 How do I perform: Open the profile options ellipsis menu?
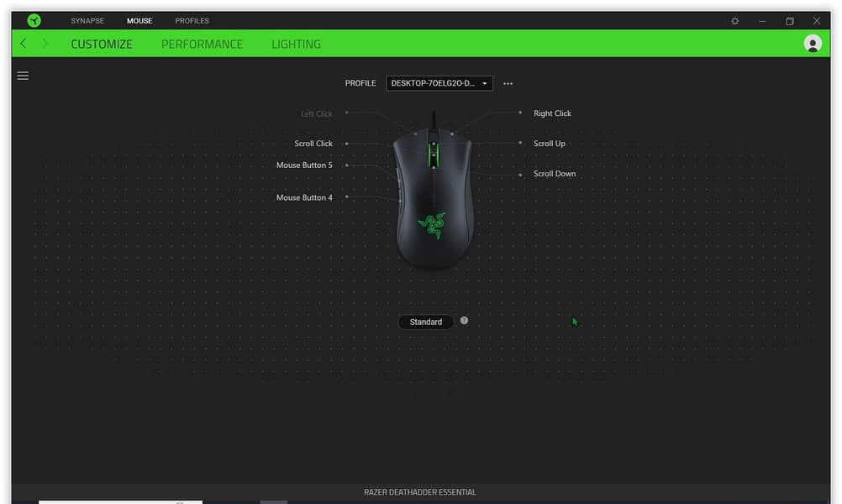coord(508,83)
